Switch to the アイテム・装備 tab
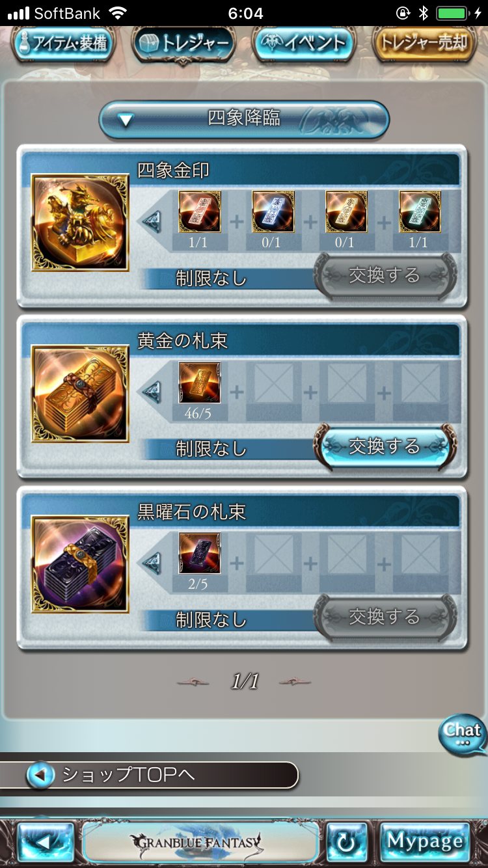 [x=62, y=44]
